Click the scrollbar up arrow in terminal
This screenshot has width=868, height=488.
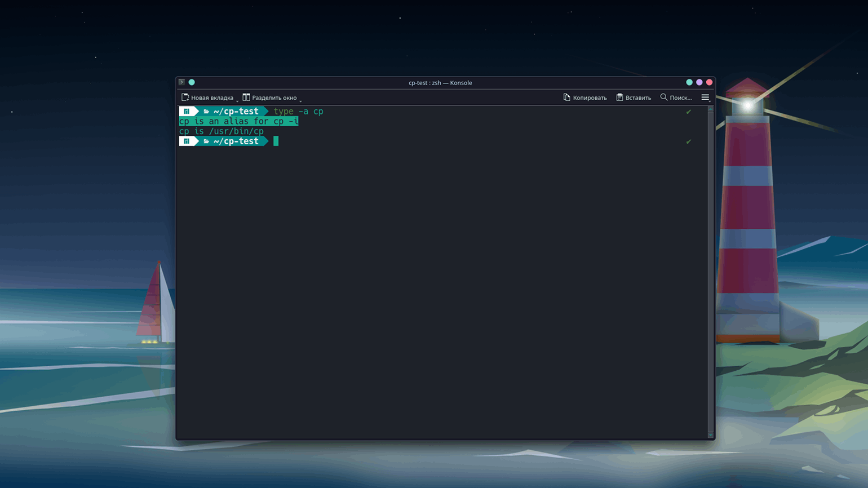[710, 109]
